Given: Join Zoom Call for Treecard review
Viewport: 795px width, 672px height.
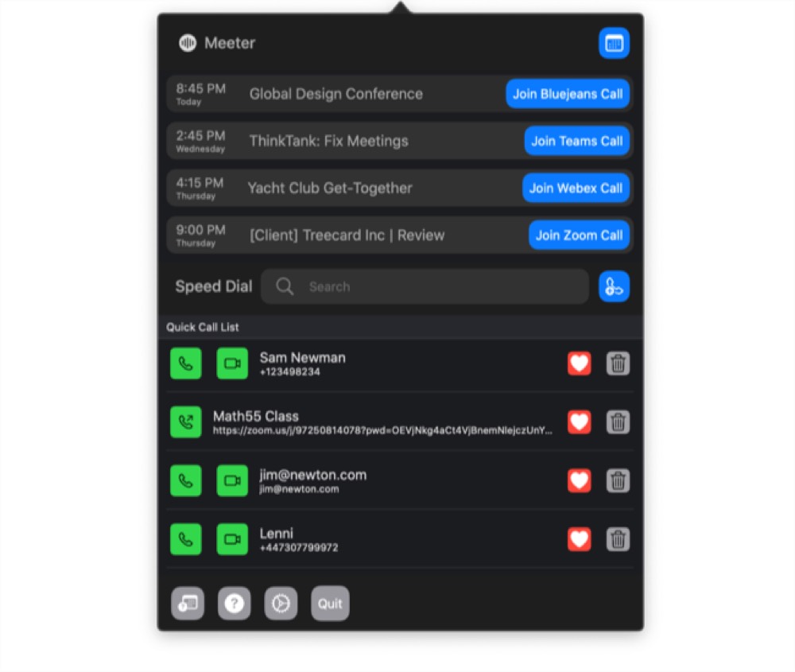Looking at the screenshot, I should 579,235.
